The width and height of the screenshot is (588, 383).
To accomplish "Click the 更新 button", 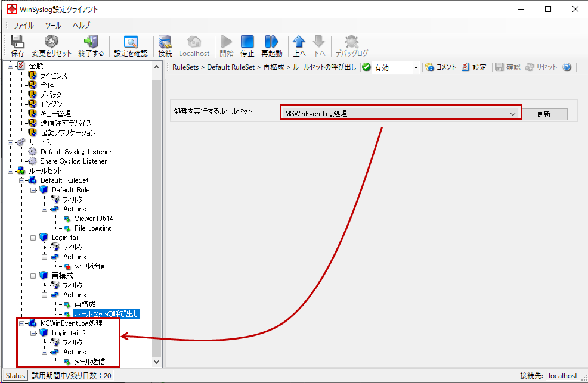I will (543, 114).
